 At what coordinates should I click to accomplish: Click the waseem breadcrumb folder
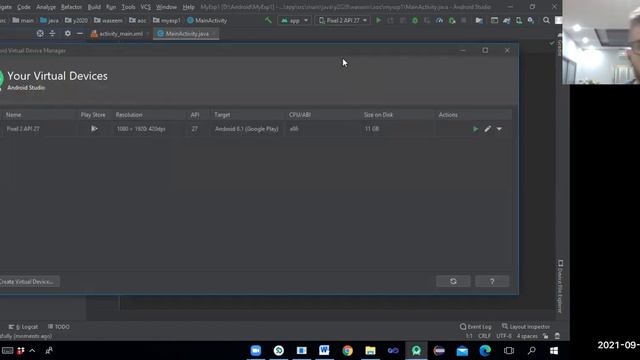[x=108, y=20]
